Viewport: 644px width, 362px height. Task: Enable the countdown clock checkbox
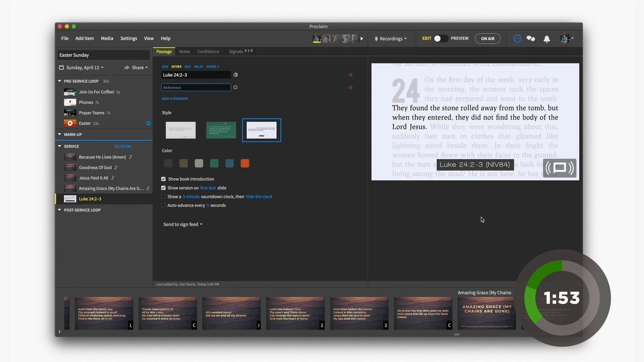[163, 196]
